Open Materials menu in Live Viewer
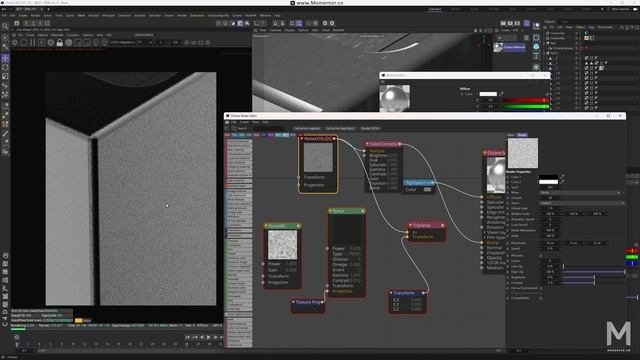This screenshot has height=360, width=640. click(57, 35)
